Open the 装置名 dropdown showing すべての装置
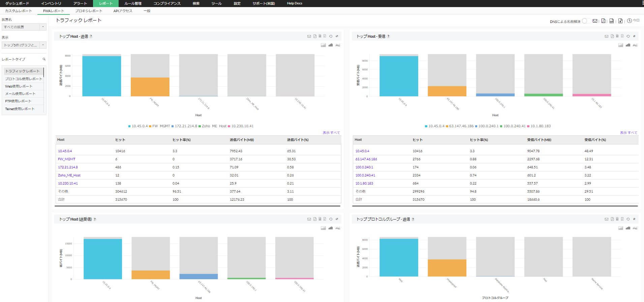The height and width of the screenshot is (302, 644). click(x=24, y=27)
